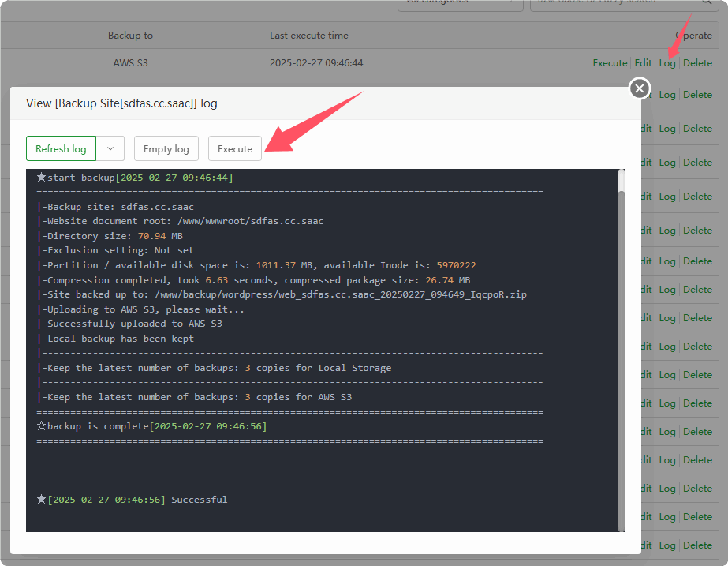Click the 'Last execute time' column header
728x566 pixels.
point(308,36)
